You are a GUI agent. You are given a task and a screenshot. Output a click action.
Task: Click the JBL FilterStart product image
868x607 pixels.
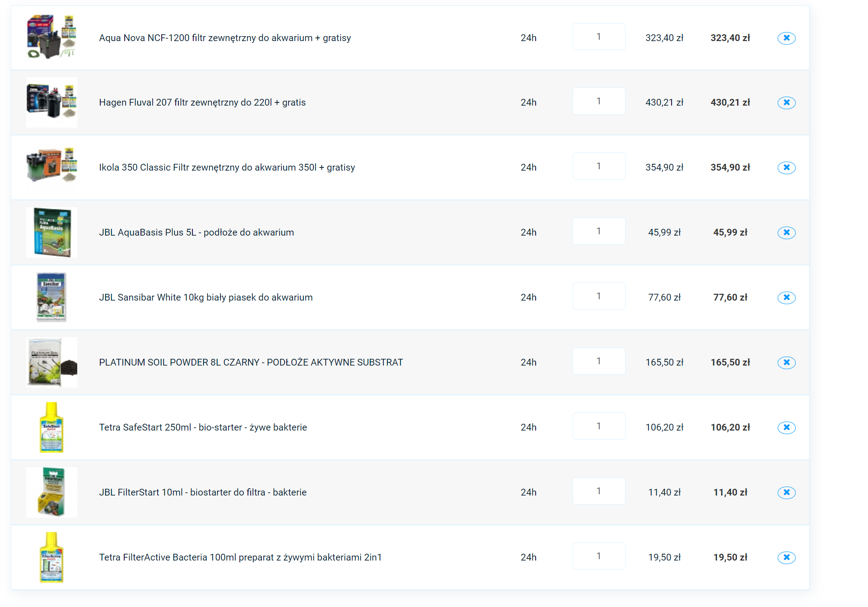tap(51, 492)
